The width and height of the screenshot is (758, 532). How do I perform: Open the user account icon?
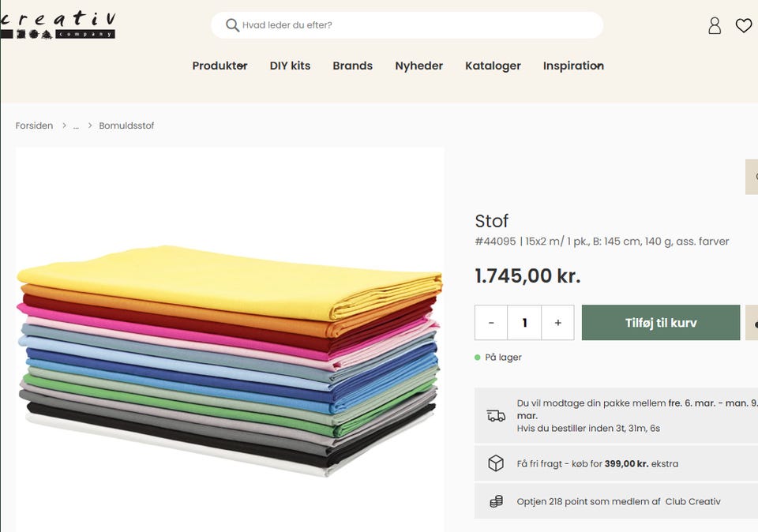[x=715, y=26]
